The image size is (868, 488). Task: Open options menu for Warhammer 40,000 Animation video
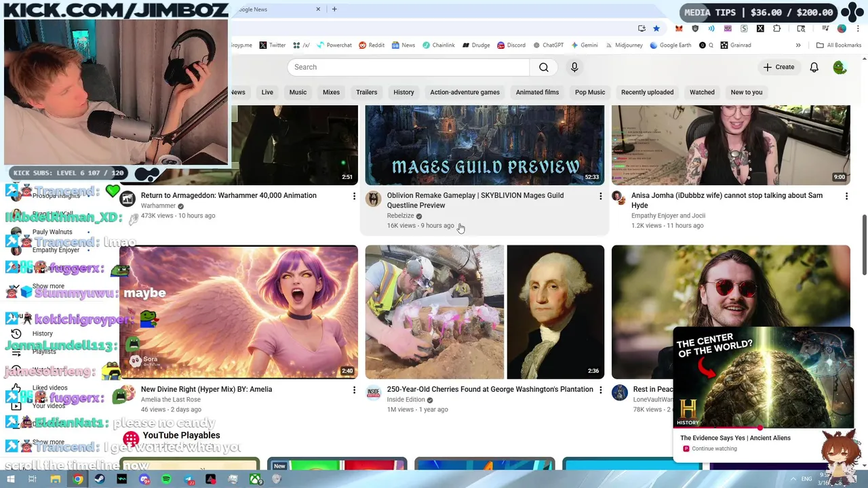coord(353,197)
